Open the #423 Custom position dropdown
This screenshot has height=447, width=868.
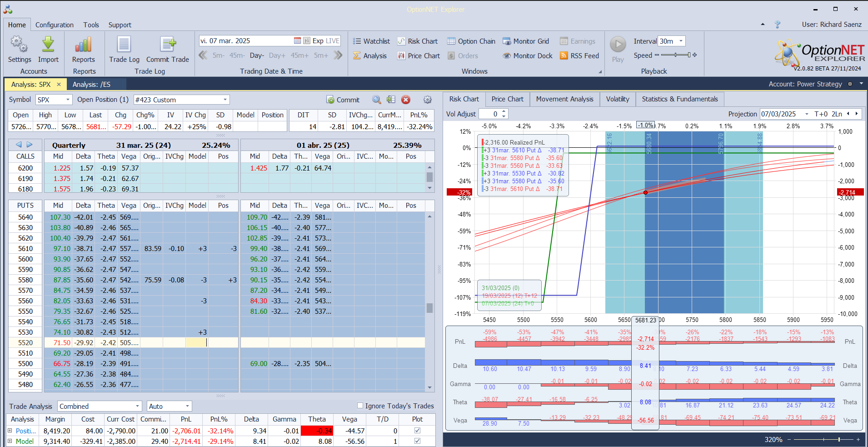click(x=225, y=100)
